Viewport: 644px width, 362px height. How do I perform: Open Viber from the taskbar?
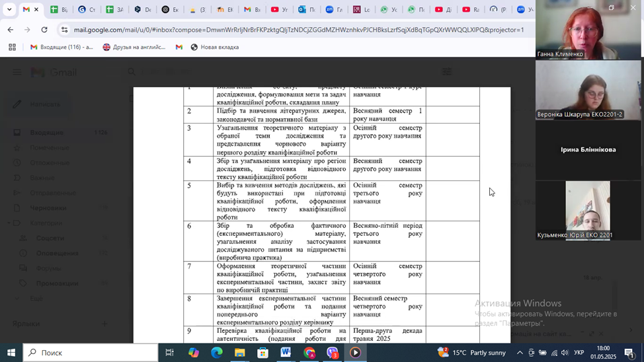pyautogui.click(x=333, y=353)
